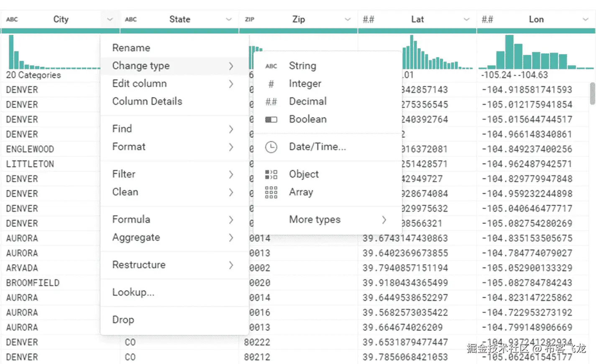Select the -104.918581741593 Lon cell
The width and height of the screenshot is (596, 364).
point(527,90)
